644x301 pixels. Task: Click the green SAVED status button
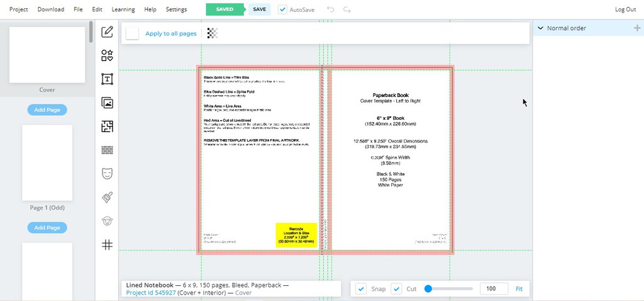(x=225, y=9)
